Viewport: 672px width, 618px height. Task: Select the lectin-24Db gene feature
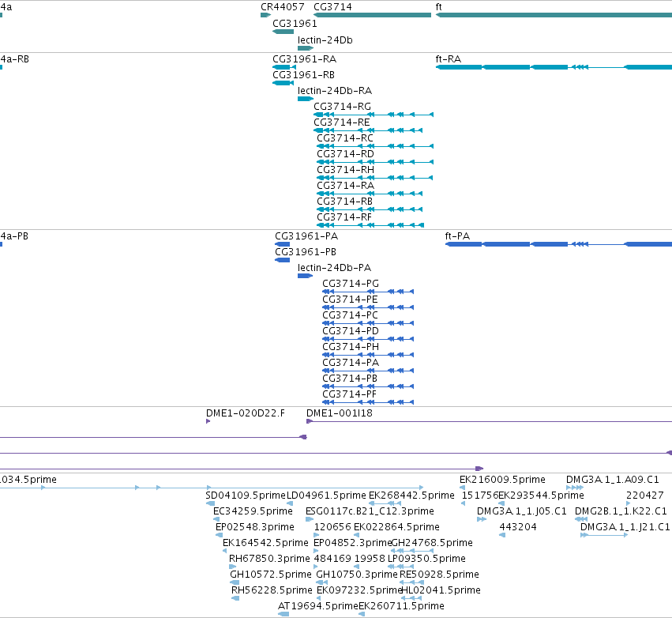point(306,48)
